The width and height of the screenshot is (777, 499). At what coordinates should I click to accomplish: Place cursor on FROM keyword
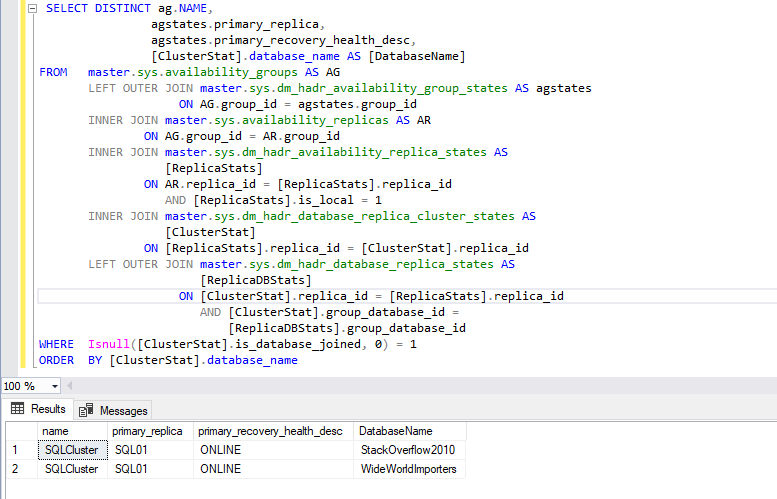pos(53,72)
